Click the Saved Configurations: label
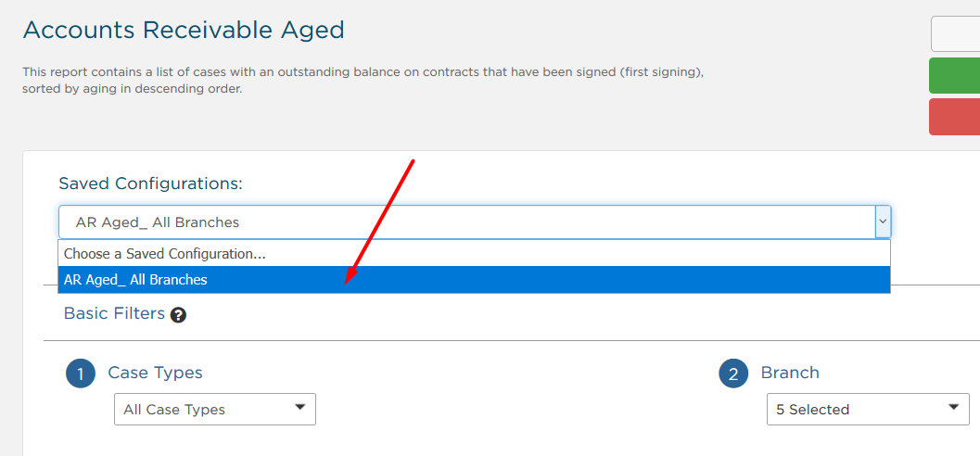980x456 pixels. tap(150, 184)
